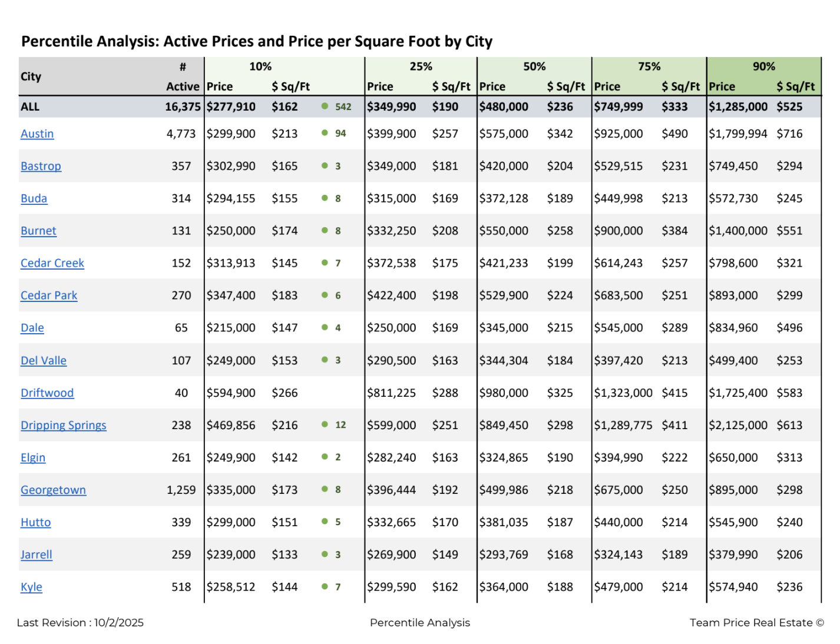Click the green dot in Dripping Springs row

[x=325, y=424]
